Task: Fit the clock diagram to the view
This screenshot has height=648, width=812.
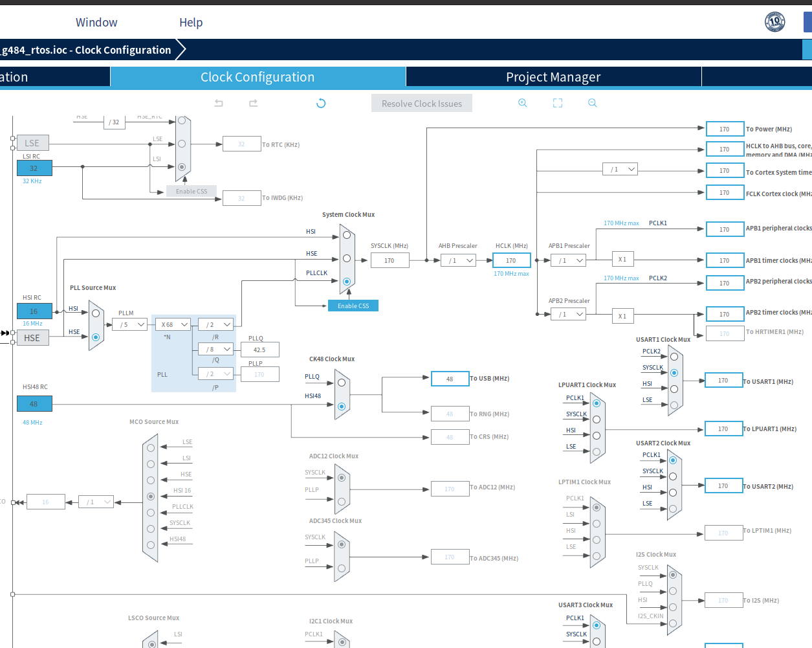Action: coord(558,103)
